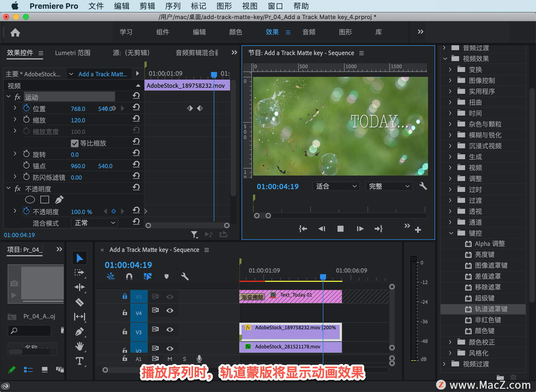Switch project panel to icon view
This screenshot has width=536, height=392.
click(44, 370)
